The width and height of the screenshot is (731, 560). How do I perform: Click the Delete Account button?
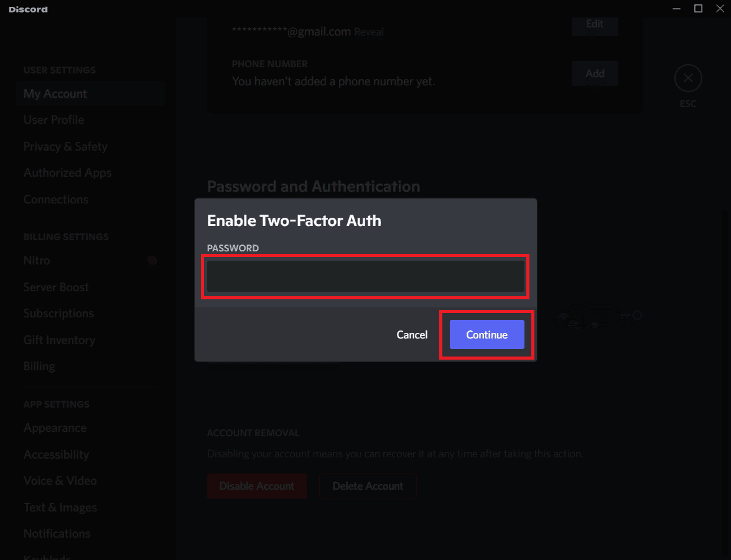coord(368,486)
